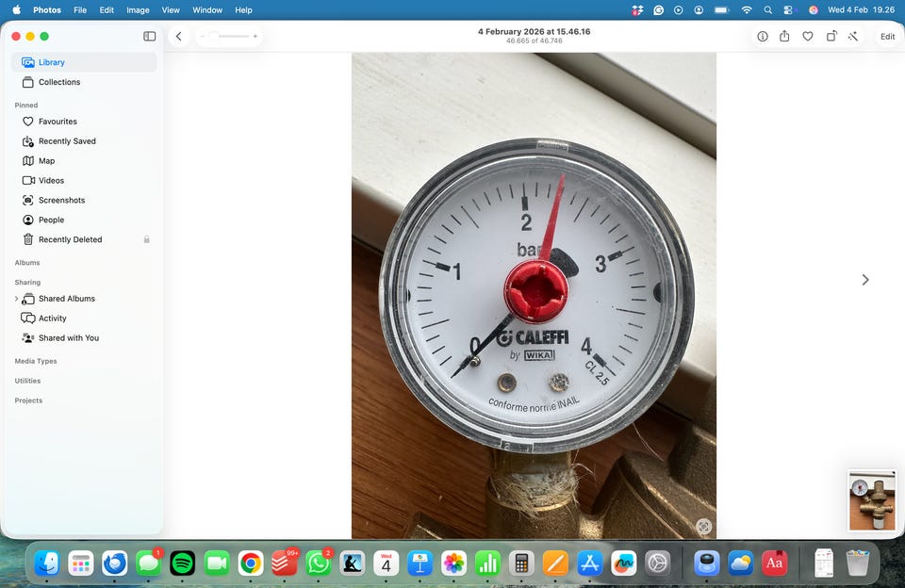Image resolution: width=905 pixels, height=588 pixels.
Task: Open the File menu
Action: point(80,9)
